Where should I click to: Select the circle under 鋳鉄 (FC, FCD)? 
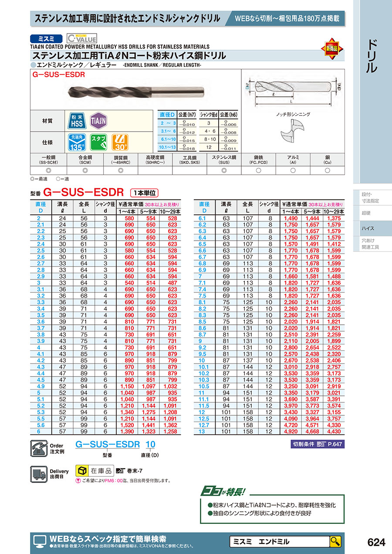(x=258, y=170)
